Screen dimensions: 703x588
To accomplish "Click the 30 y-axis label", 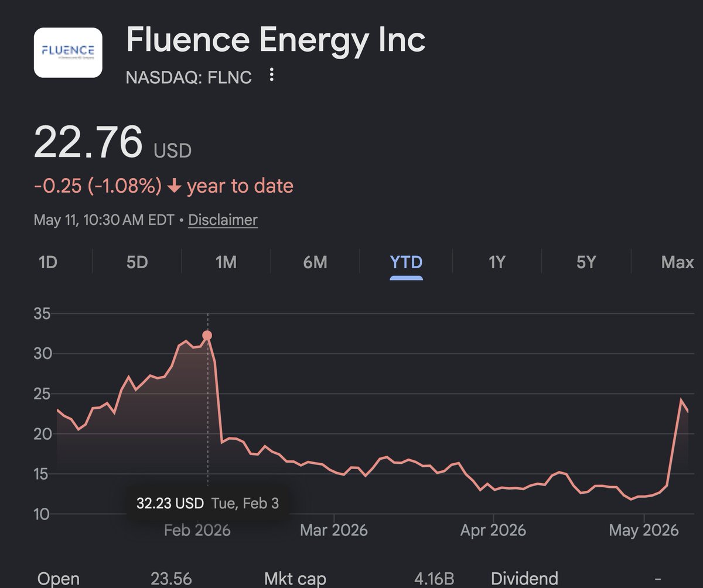I will (x=44, y=354).
